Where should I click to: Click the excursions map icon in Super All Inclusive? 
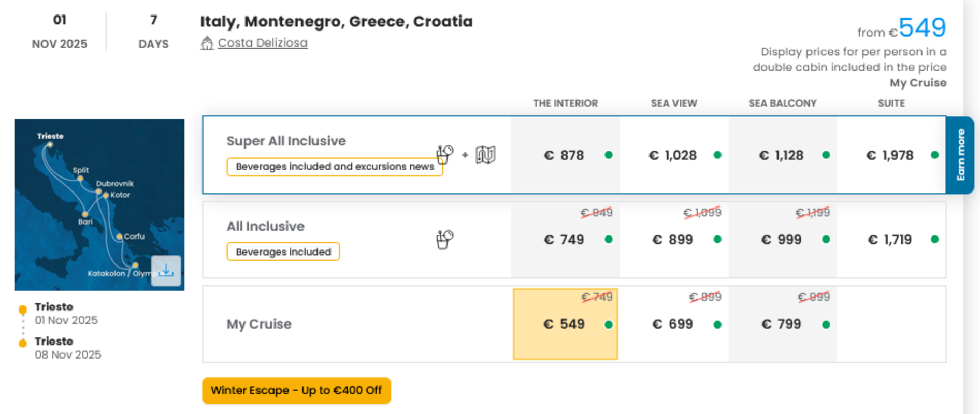(x=485, y=154)
